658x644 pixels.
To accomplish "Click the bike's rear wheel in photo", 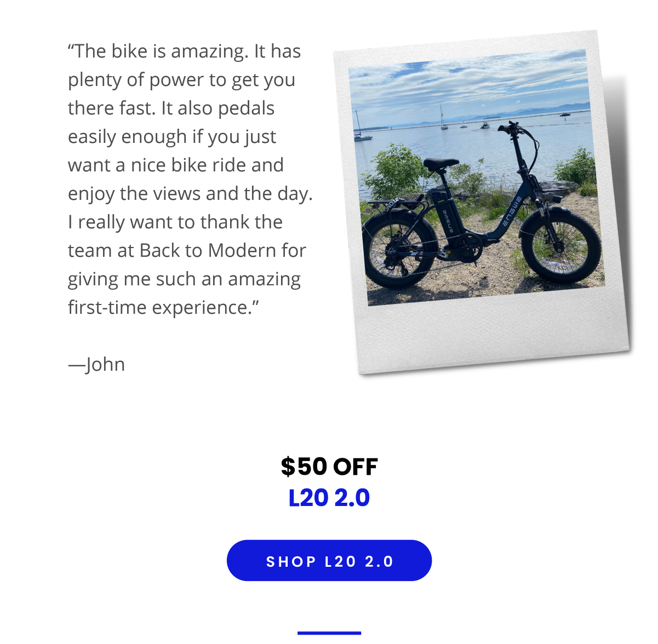I will (400, 250).
